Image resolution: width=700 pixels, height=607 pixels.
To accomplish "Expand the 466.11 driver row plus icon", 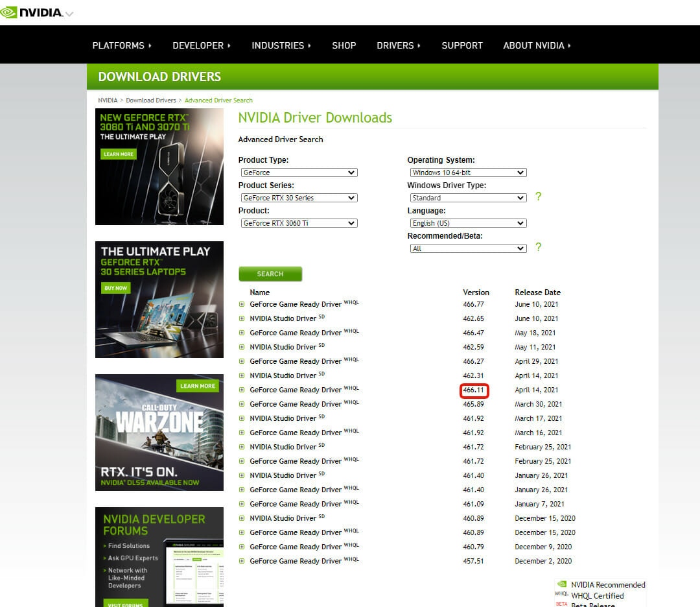I will 242,390.
